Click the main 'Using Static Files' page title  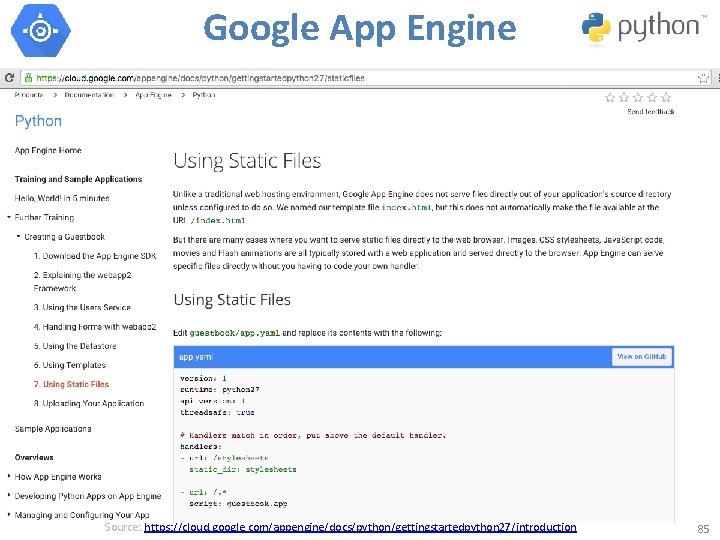(x=247, y=161)
